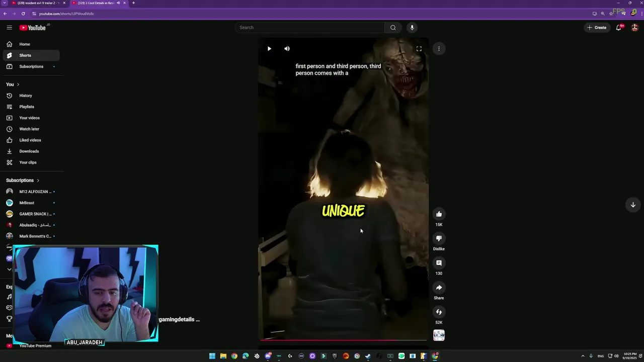Open the Short's three-dot options menu
The image size is (644, 362).
[439, 49]
